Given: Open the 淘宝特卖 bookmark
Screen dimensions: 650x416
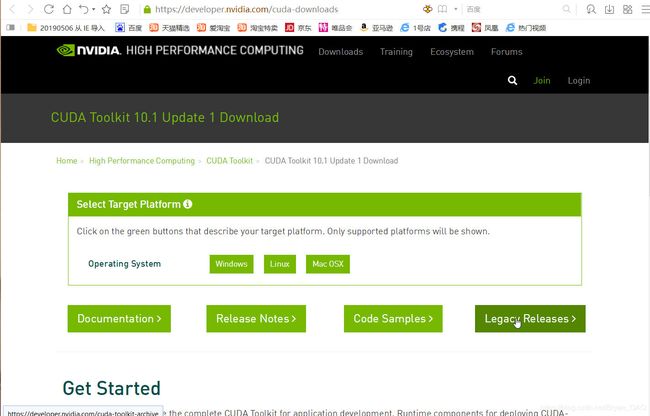Looking at the screenshot, I should click(x=257, y=28).
